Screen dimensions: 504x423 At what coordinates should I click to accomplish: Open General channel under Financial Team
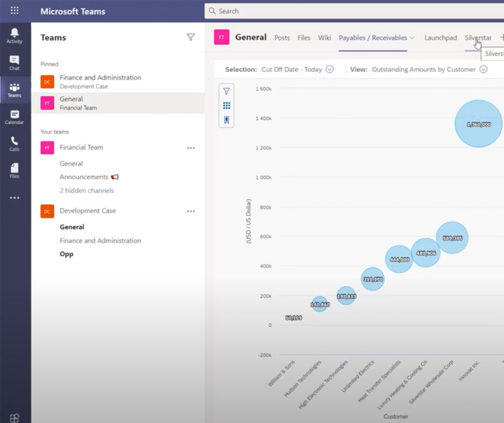[71, 163]
